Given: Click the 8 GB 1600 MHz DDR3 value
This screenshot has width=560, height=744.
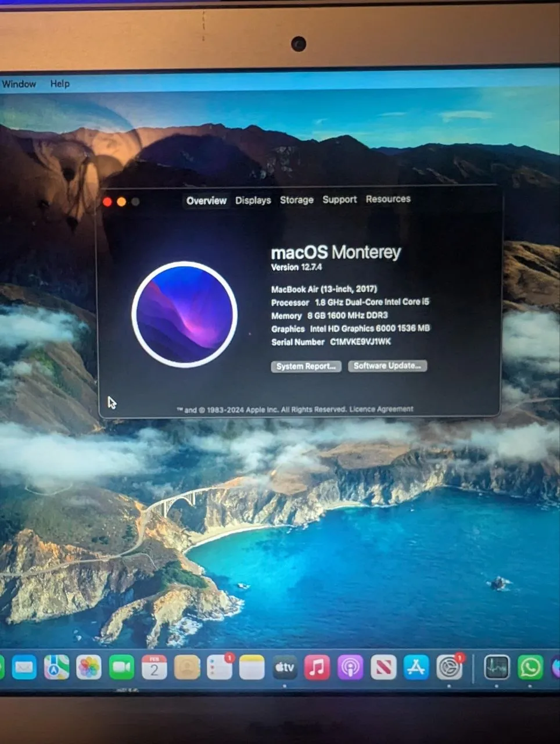Looking at the screenshot, I should [347, 315].
